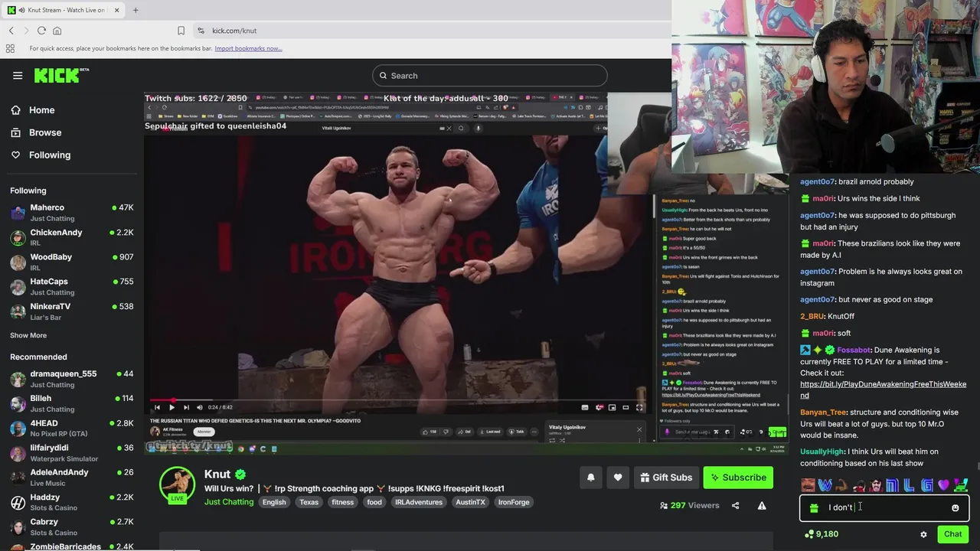Open recommended channel Cabrzy
Image resolution: width=980 pixels, height=551 pixels.
(72, 527)
